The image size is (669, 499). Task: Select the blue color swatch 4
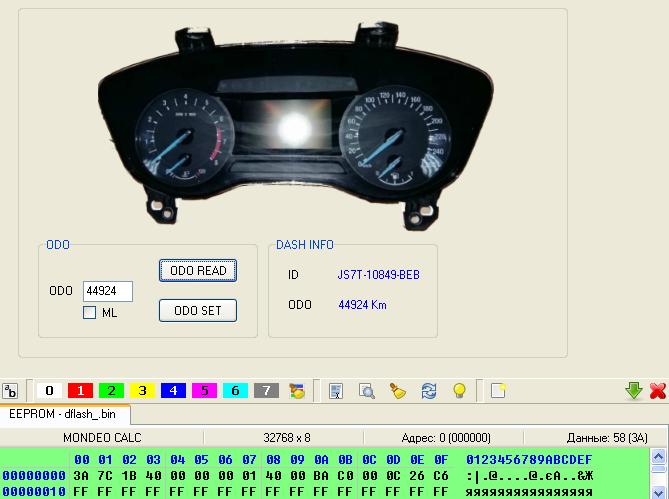[173, 391]
